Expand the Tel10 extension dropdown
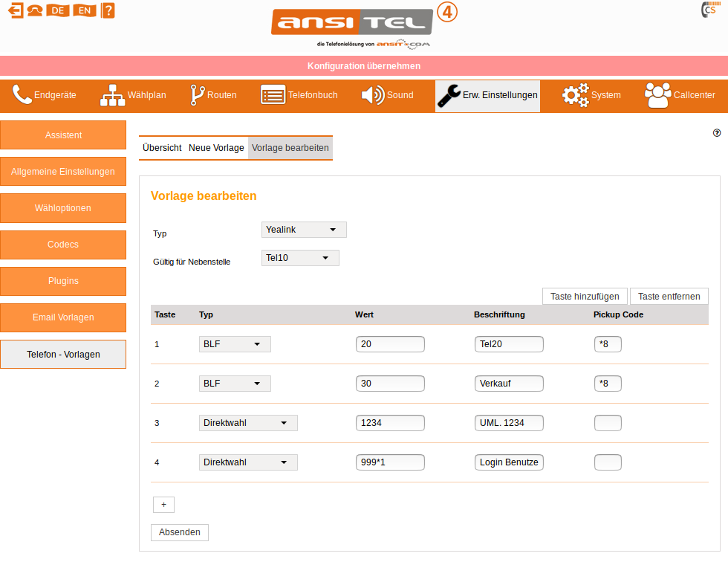This screenshot has width=728, height=562. click(300, 258)
